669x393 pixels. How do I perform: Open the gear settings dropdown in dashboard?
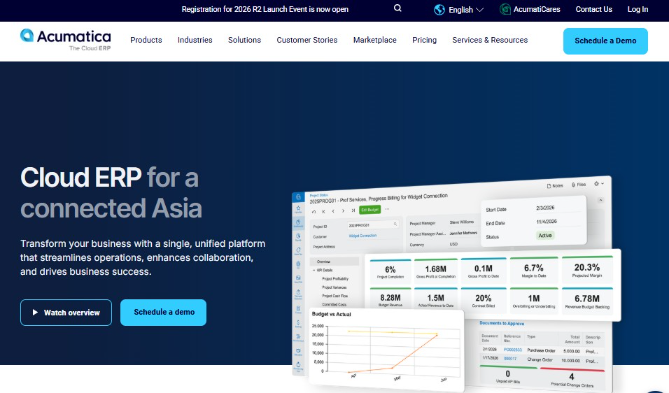pyautogui.click(x=599, y=183)
